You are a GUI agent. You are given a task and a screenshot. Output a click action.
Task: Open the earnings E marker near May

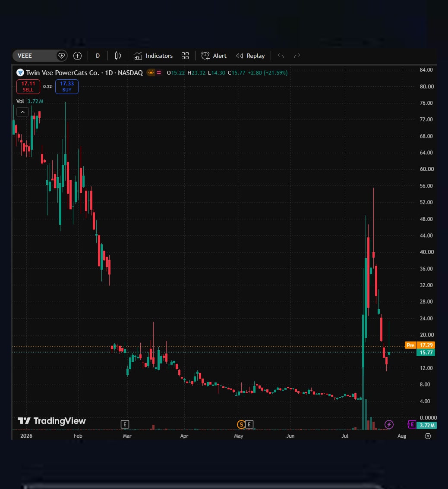click(249, 424)
